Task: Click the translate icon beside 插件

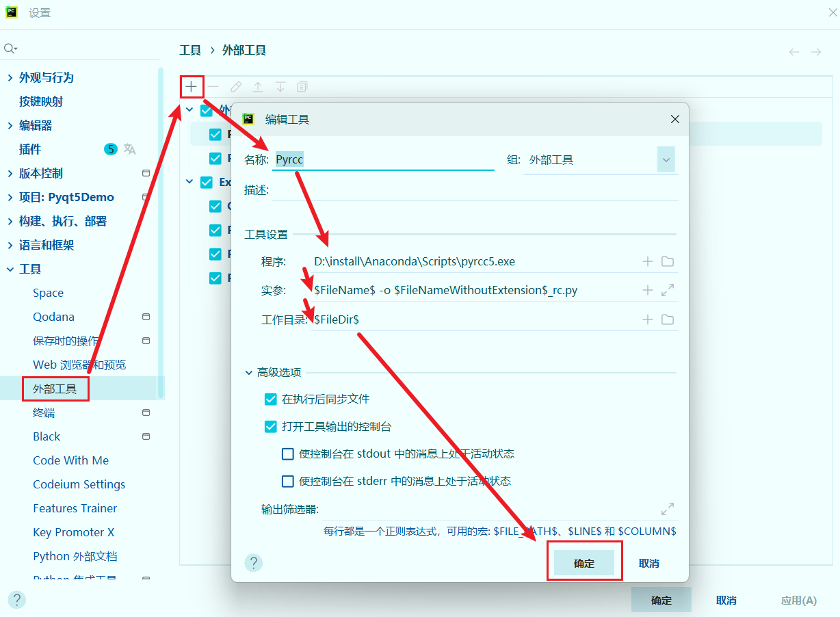Action: (x=130, y=149)
